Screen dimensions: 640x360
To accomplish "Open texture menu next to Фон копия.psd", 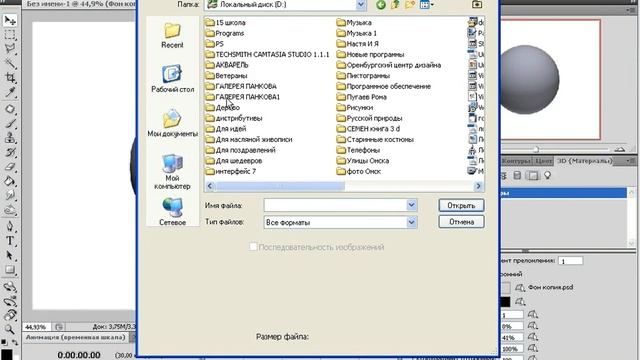I will (520, 288).
